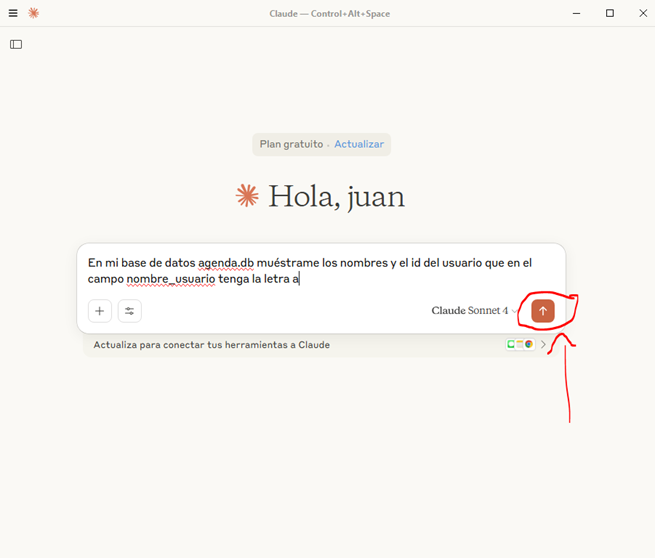Expand the chevron next to Sonnet 4

515,312
